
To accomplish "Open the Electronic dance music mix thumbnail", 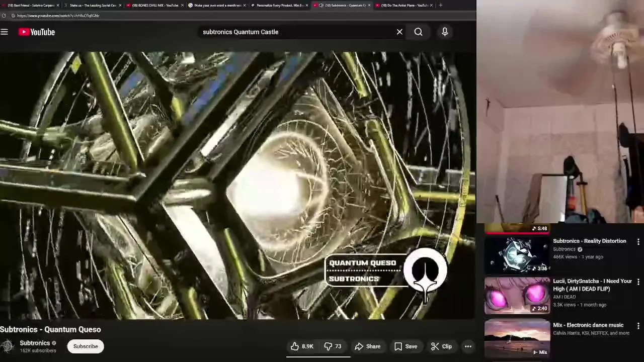I will 517,338.
